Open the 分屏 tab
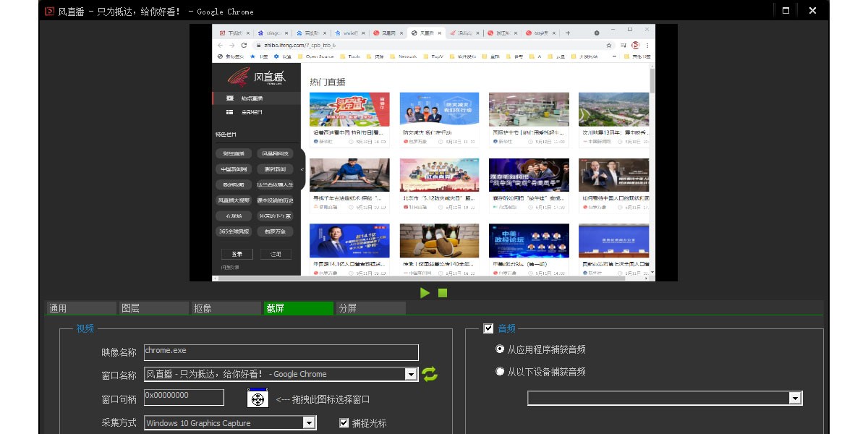Viewport: 868px width, 434px height. (370, 308)
